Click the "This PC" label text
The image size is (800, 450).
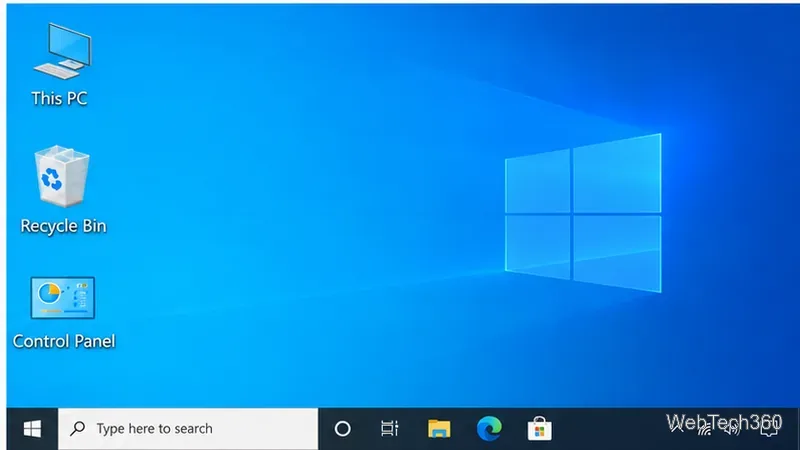[x=59, y=98]
